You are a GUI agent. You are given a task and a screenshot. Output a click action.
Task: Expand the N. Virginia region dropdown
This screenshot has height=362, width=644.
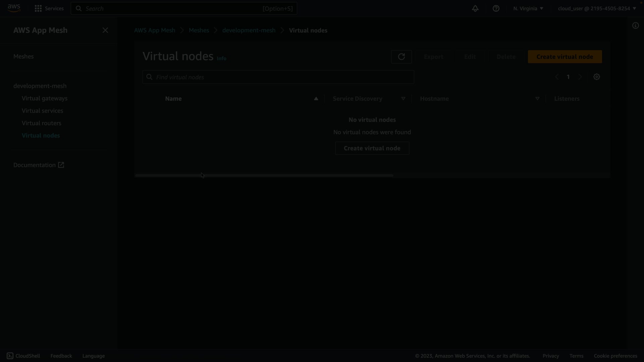pyautogui.click(x=528, y=8)
